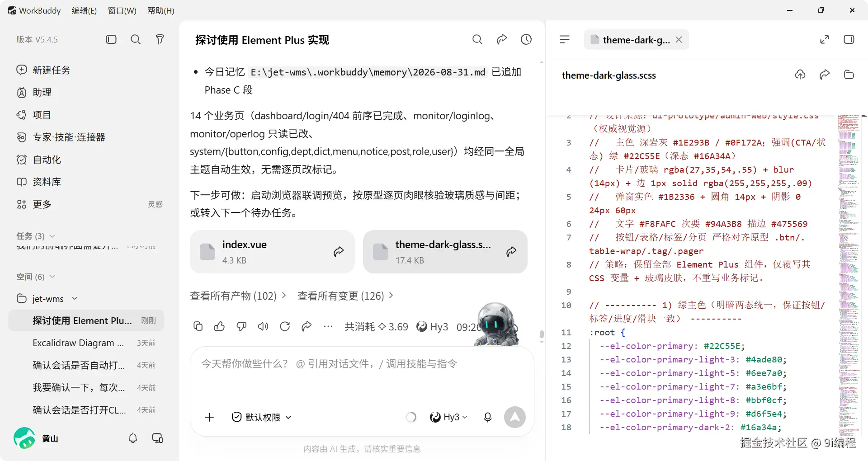Click the context usage ring indicator
This screenshot has height=461, width=868.
411,417
